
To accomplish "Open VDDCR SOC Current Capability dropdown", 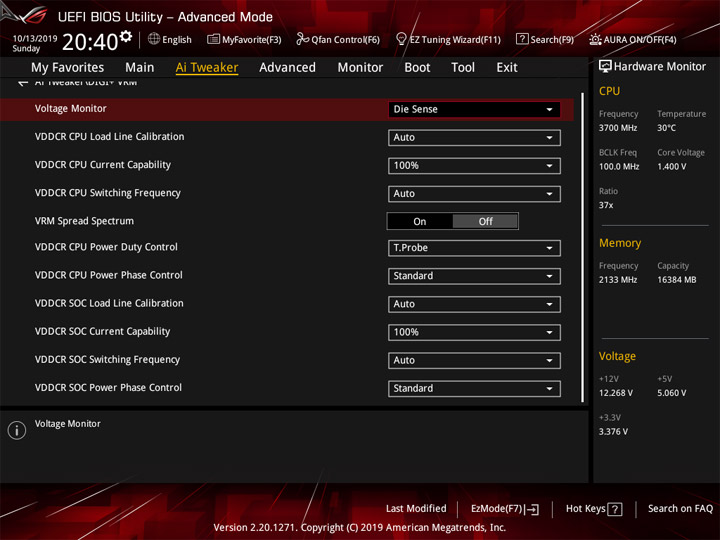I will coord(474,332).
